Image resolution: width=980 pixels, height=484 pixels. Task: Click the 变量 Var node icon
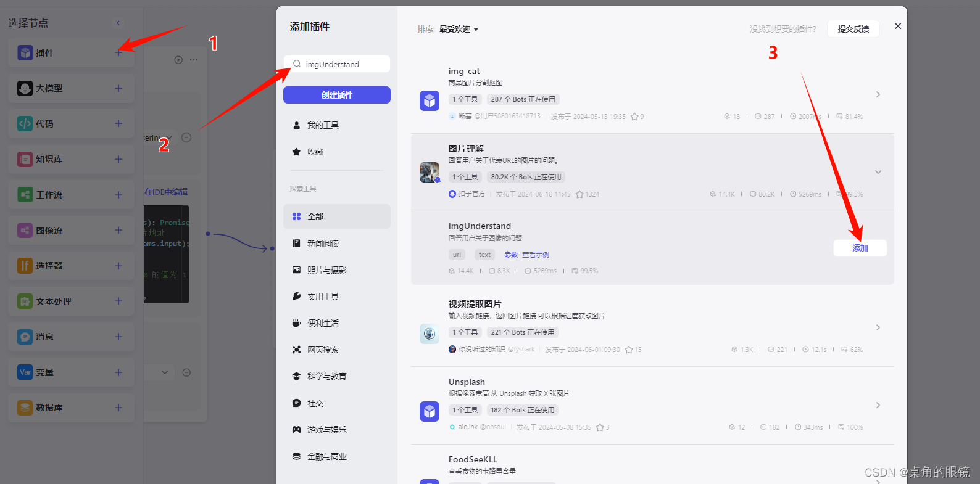[x=25, y=372]
